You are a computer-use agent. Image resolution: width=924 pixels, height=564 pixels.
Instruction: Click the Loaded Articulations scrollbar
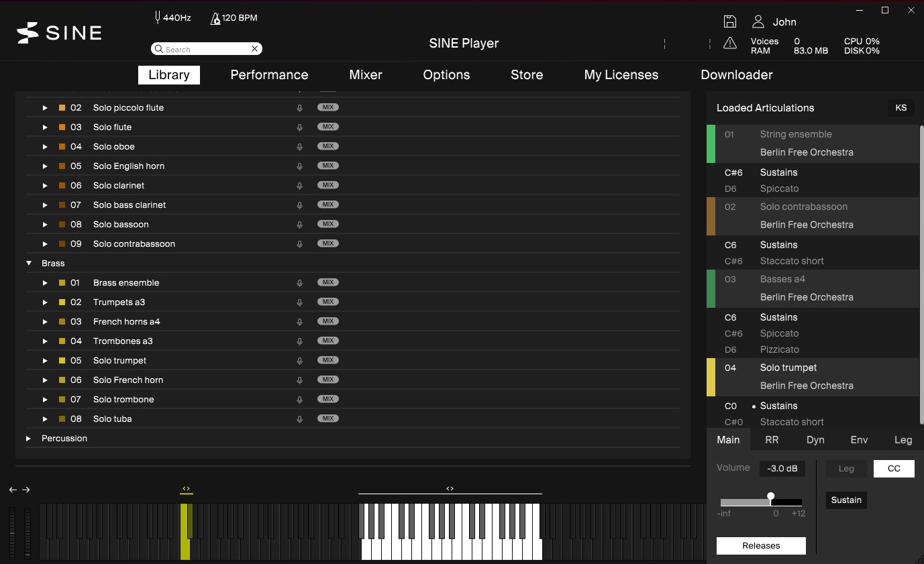coord(922,274)
